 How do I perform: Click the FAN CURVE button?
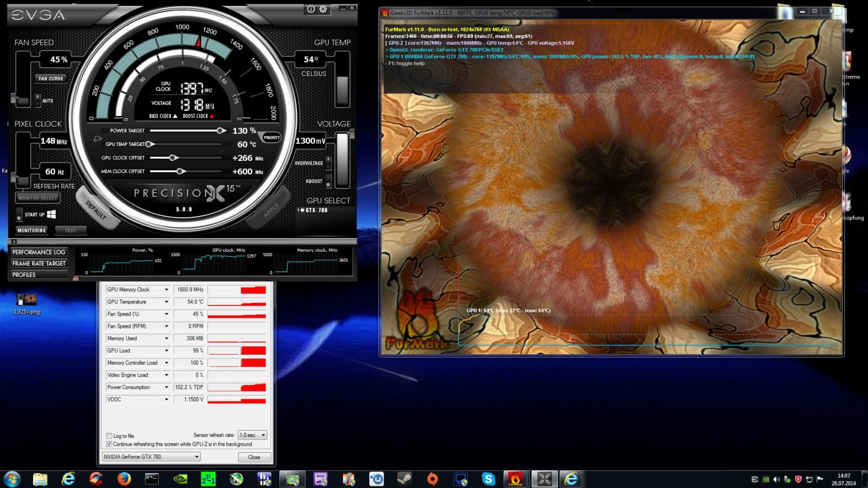[x=51, y=78]
